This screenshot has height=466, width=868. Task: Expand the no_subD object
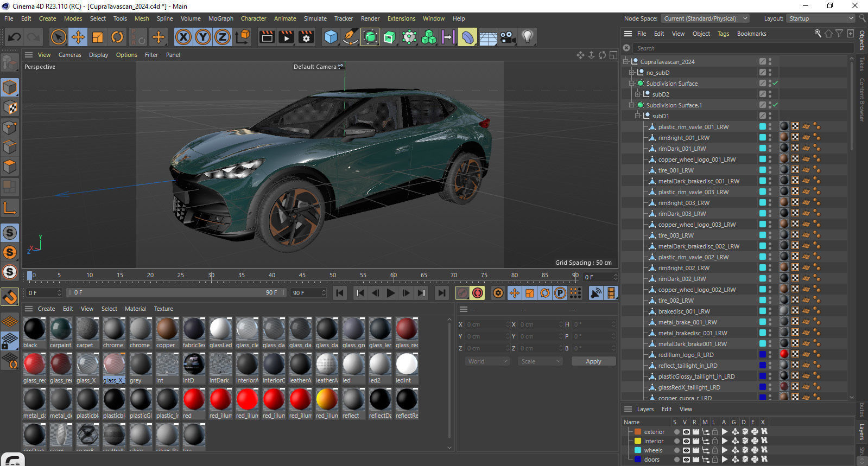coord(632,72)
